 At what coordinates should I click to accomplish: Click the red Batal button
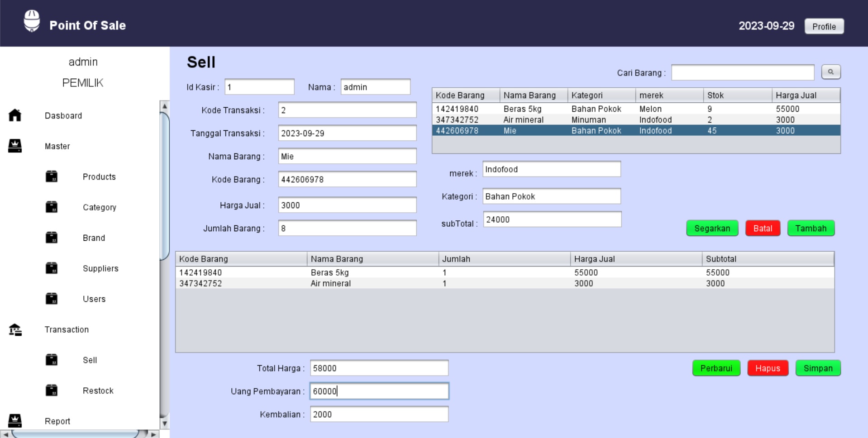click(763, 229)
